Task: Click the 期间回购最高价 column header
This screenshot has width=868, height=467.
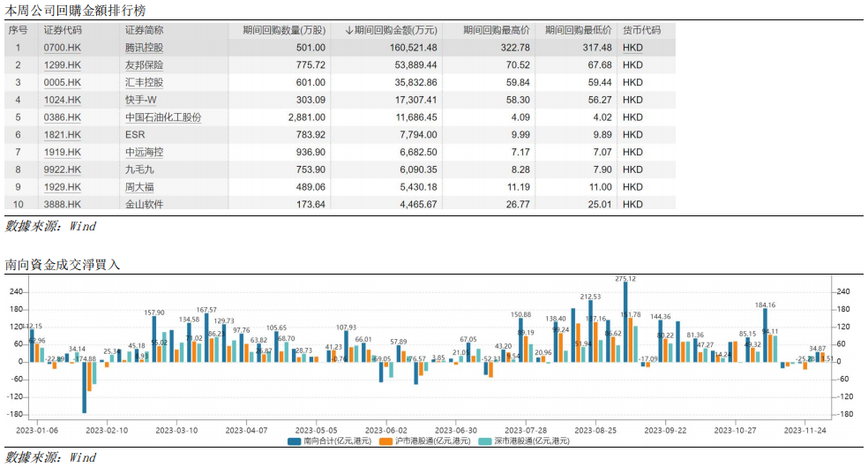Action: coord(496,30)
